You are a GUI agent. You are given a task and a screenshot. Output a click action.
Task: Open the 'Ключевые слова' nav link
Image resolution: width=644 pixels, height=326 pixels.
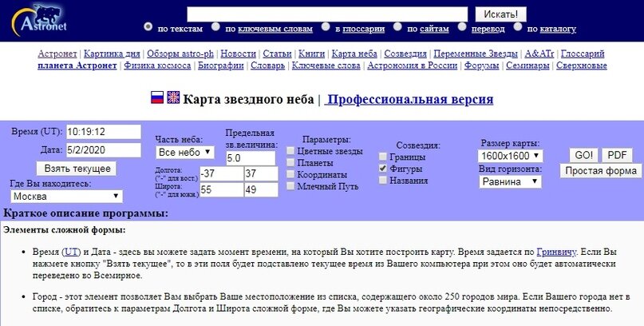point(326,66)
